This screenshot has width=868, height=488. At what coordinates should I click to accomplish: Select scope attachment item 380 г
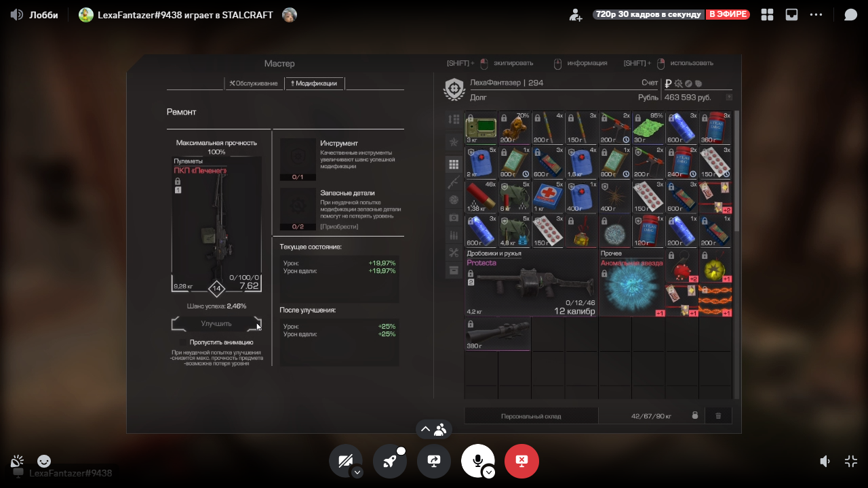coord(497,334)
